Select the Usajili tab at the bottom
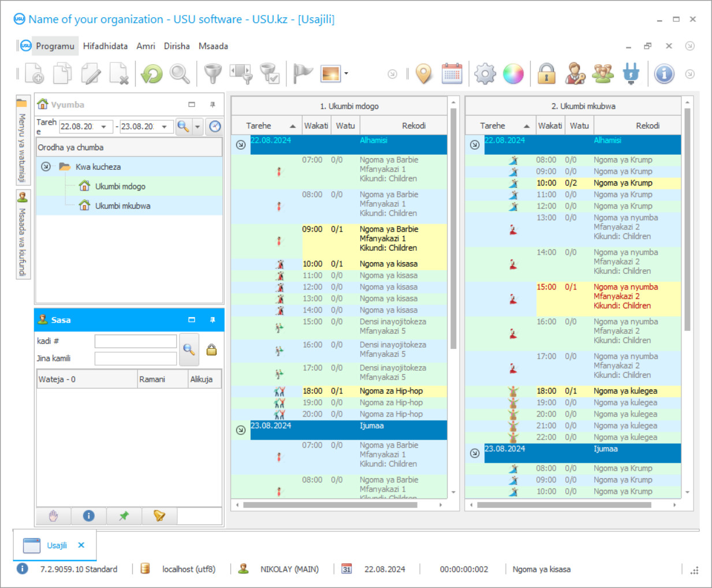The image size is (712, 588). [x=57, y=545]
